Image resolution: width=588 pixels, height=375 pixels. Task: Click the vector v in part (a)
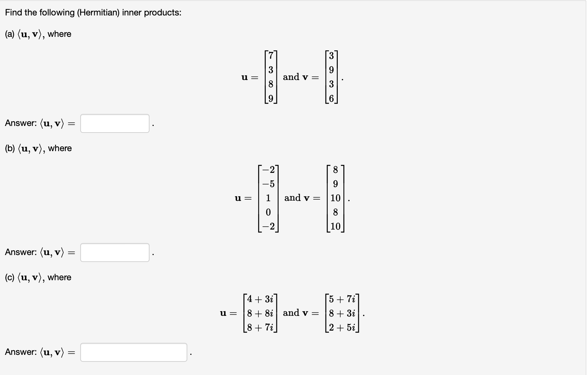331,77
